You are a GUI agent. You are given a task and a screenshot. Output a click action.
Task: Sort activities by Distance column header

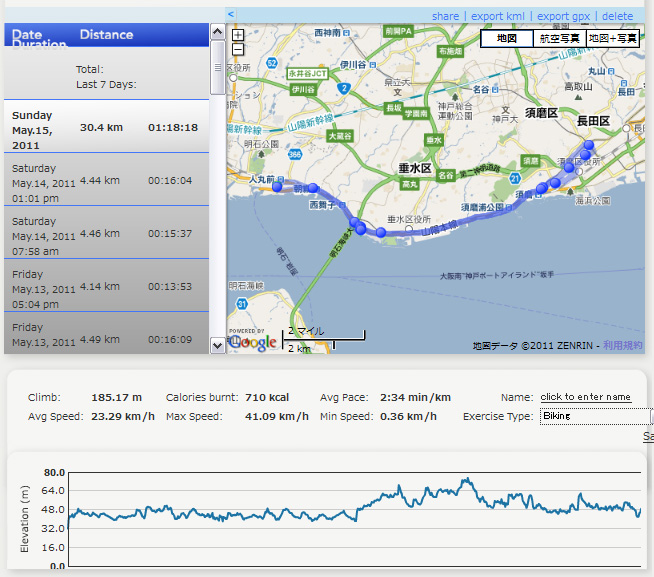pos(106,35)
